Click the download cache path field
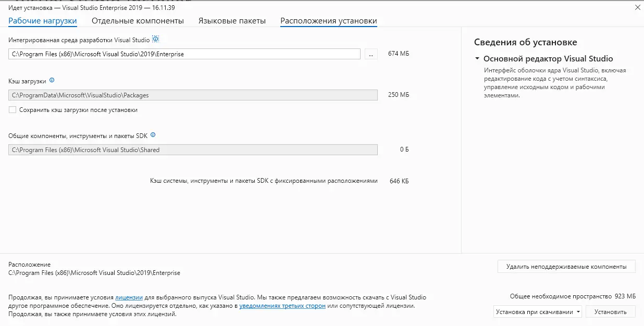Viewport: 644px width, 326px height. [193, 95]
